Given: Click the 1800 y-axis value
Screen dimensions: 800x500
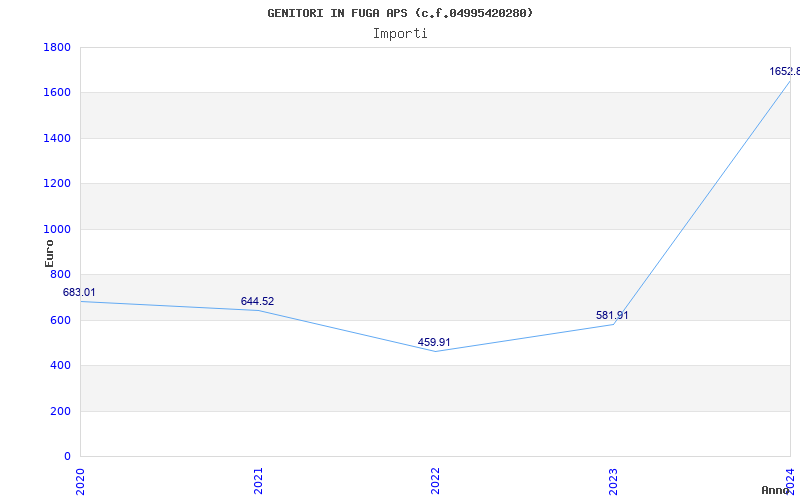Looking at the screenshot, I should point(57,47).
